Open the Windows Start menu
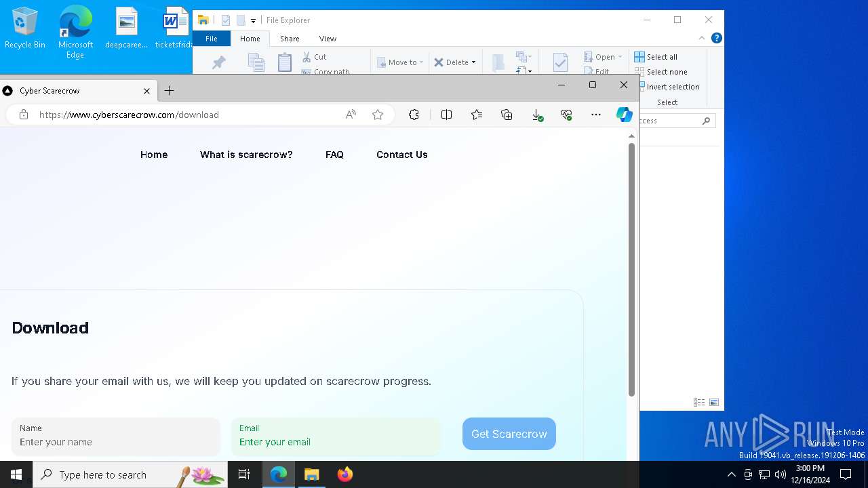The width and height of the screenshot is (868, 488). pos(16,474)
